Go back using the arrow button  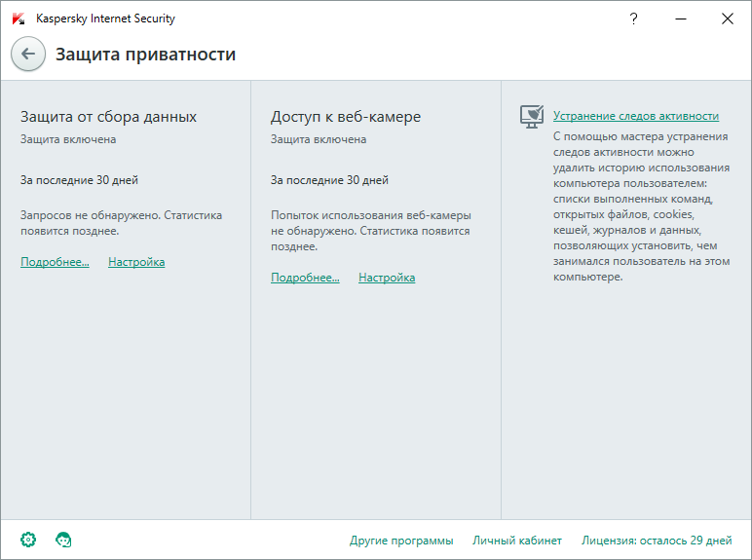pyautogui.click(x=28, y=54)
